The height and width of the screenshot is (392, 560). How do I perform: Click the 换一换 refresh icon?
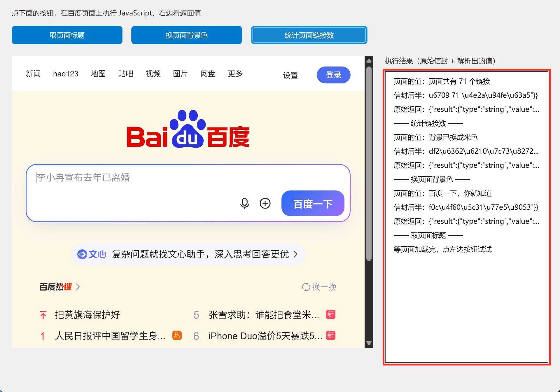point(306,287)
